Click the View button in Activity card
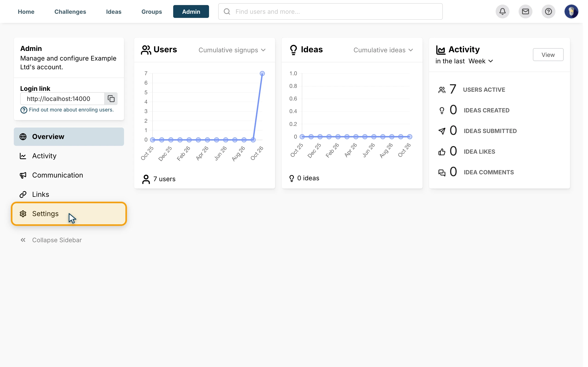588x367 pixels. (x=548, y=55)
